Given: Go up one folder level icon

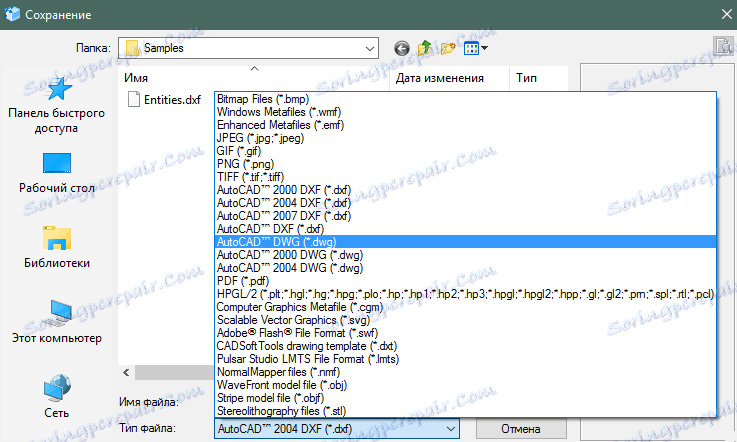Looking at the screenshot, I should 424,48.
